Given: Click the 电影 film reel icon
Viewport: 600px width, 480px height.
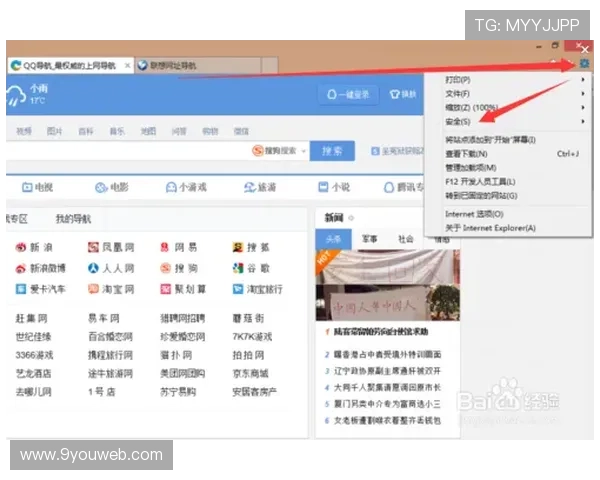Looking at the screenshot, I should (101, 187).
